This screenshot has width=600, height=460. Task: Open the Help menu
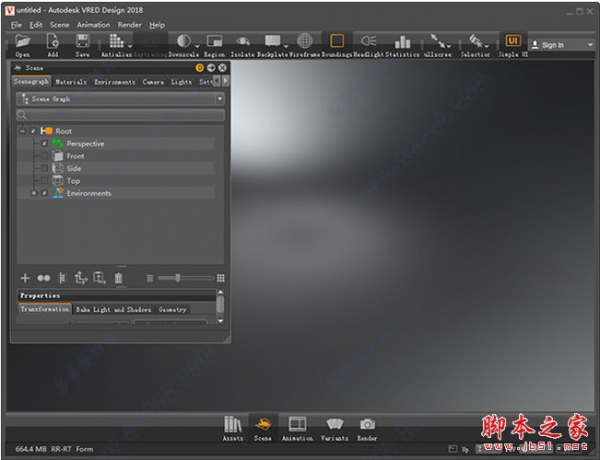tap(157, 25)
